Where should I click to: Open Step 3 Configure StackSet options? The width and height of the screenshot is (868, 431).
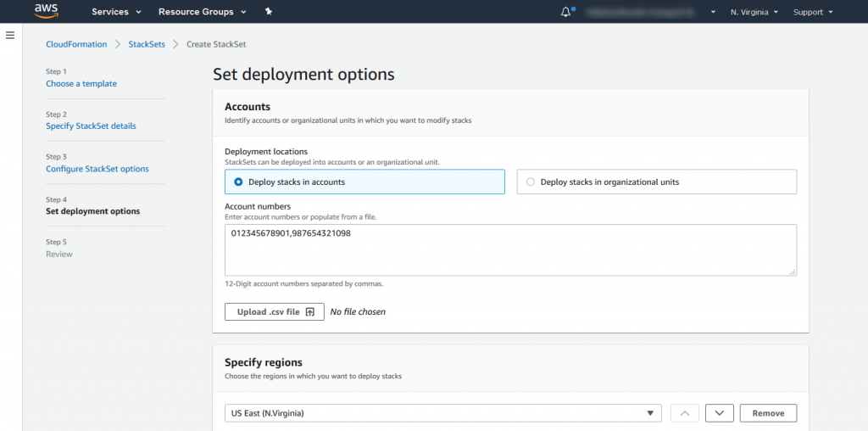(97, 168)
